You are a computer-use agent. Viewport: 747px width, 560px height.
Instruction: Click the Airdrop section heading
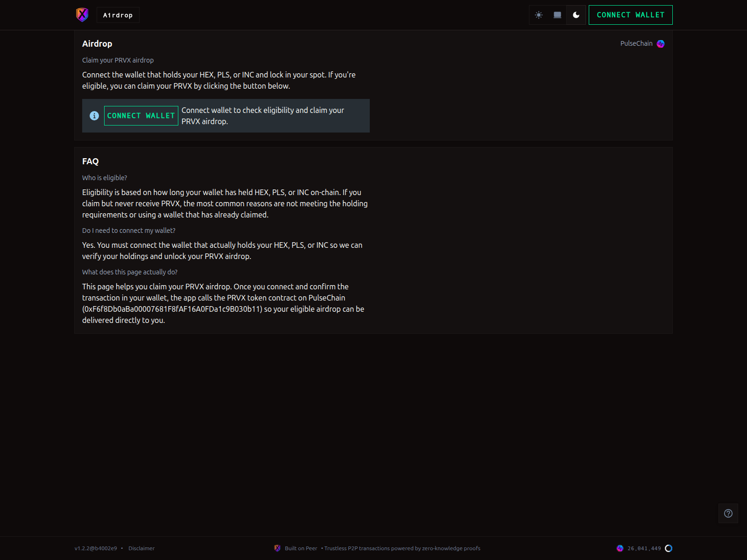click(x=97, y=44)
